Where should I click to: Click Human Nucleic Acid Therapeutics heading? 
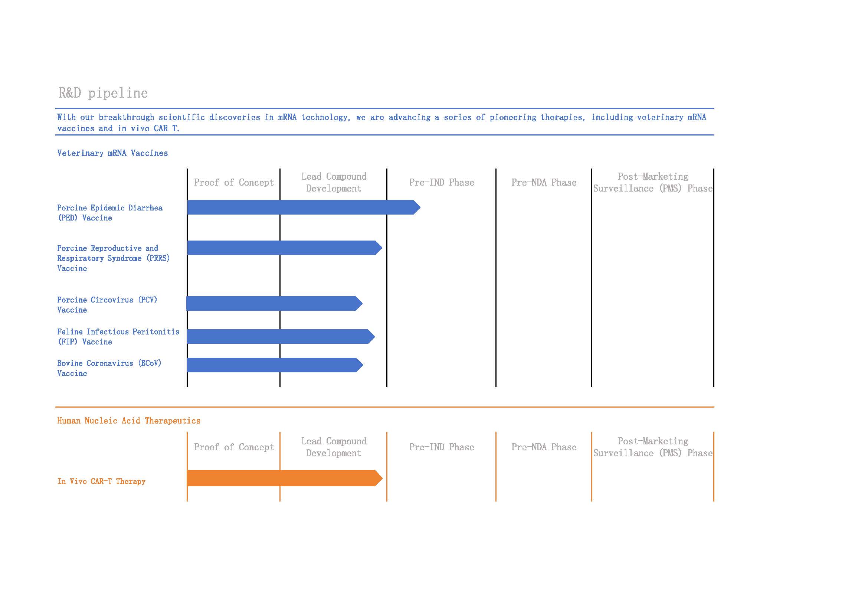tap(128, 421)
